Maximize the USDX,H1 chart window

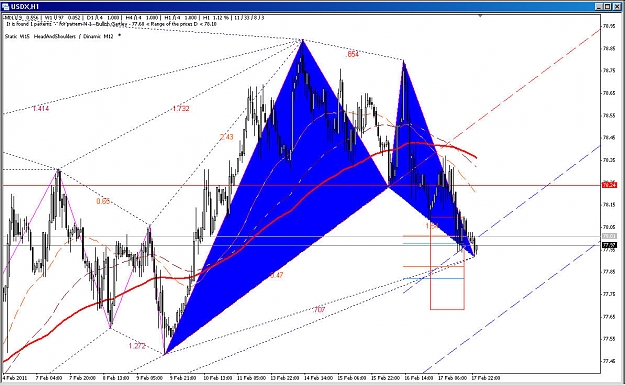pos(607,7)
